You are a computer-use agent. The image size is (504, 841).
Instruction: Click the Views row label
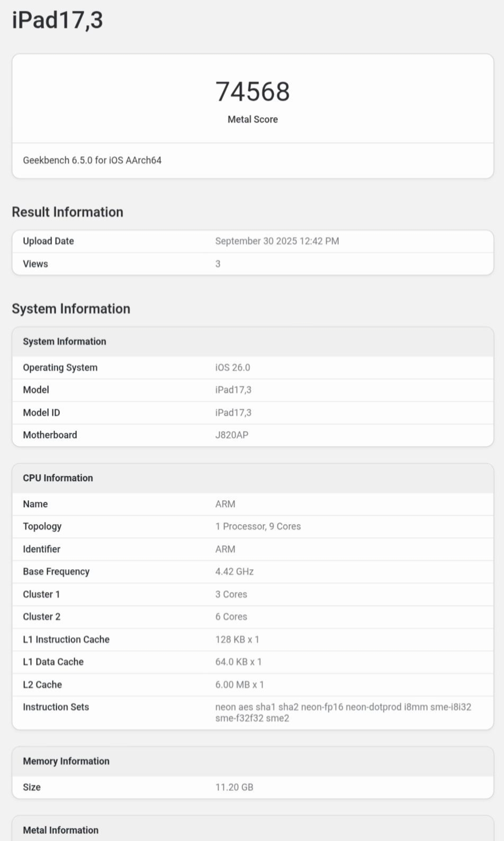[x=35, y=264]
